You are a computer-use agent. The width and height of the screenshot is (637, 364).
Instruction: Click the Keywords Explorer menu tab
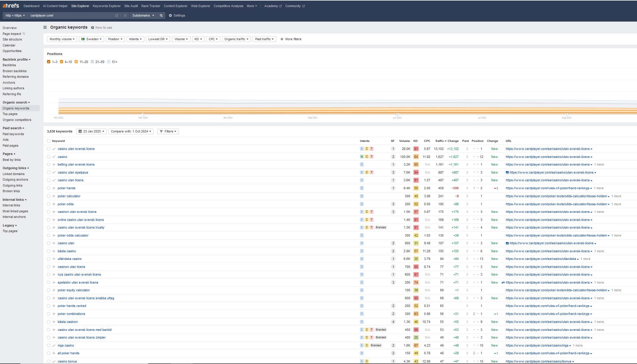click(x=107, y=6)
